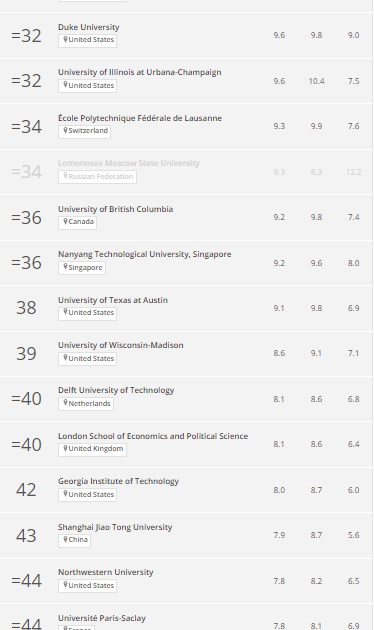The height and width of the screenshot is (630, 374).
Task: Click the pin icon in the Singapore tag
Action: click(65, 267)
